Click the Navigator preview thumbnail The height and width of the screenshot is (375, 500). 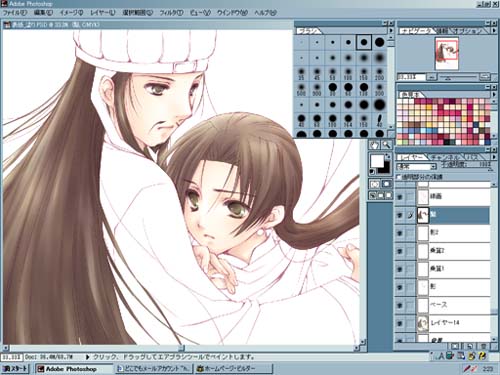[x=447, y=53]
